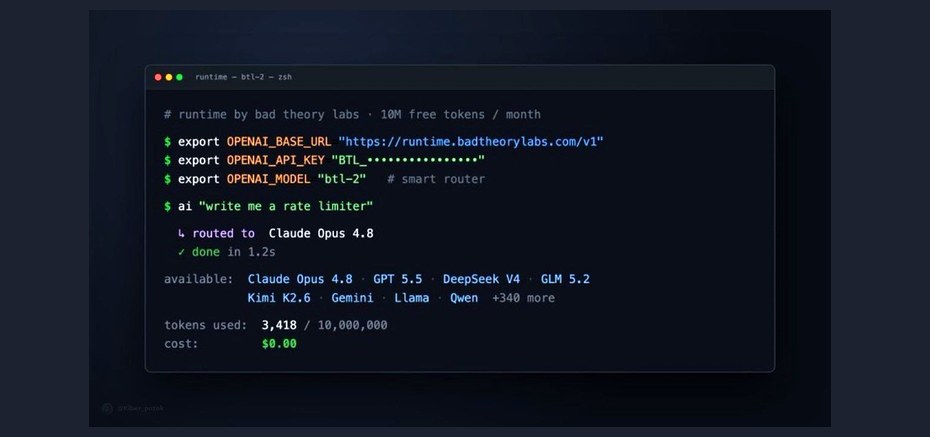Viewport: 930px width, 437px height.
Task: Click the masked BTL_ API key value
Action: (x=408, y=160)
